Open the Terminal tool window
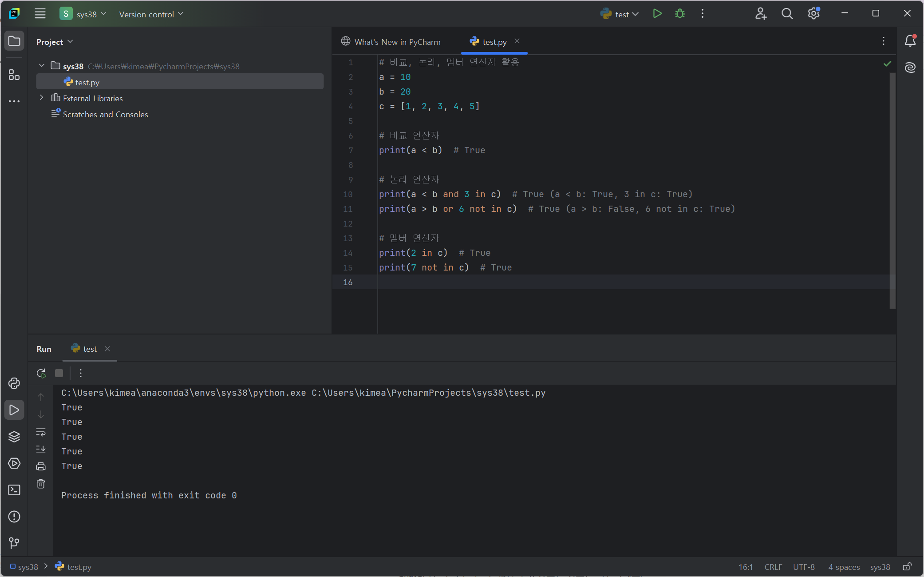Screen dimensions: 924x577 tap(14, 490)
